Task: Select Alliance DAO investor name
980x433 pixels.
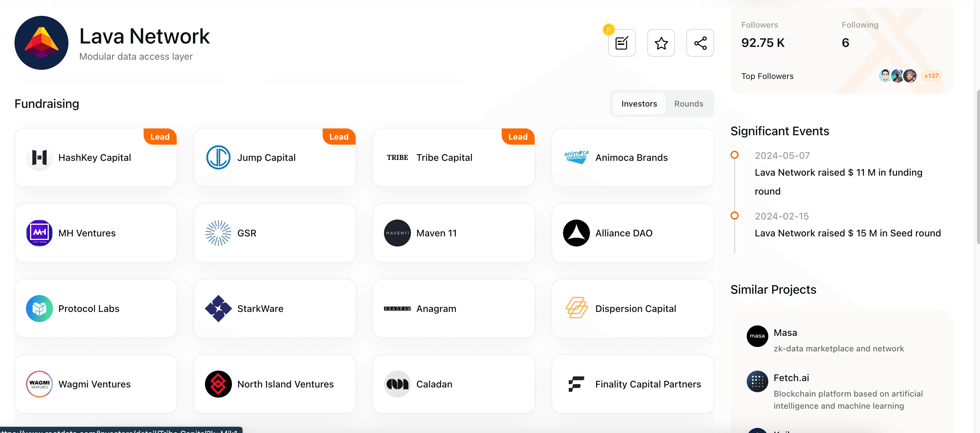Action: [624, 233]
